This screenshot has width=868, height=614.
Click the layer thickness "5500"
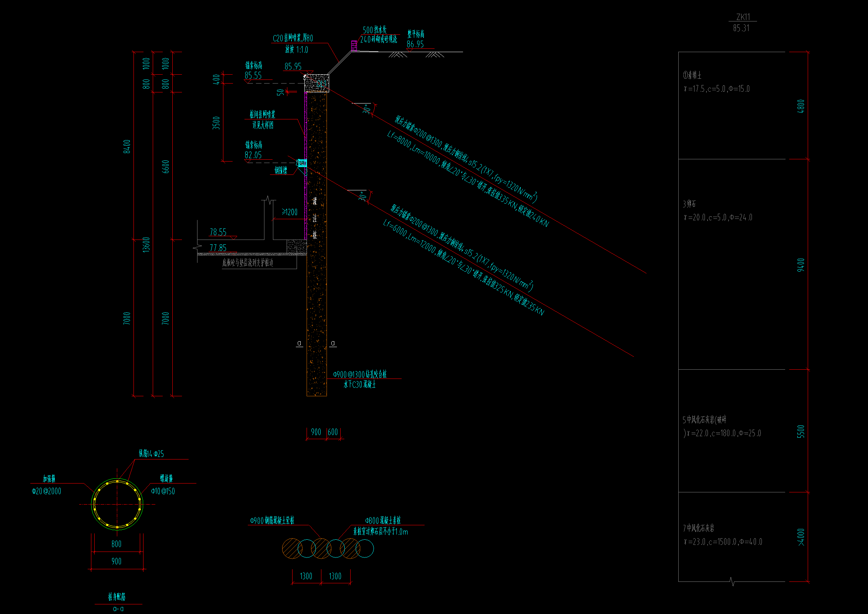(x=801, y=432)
